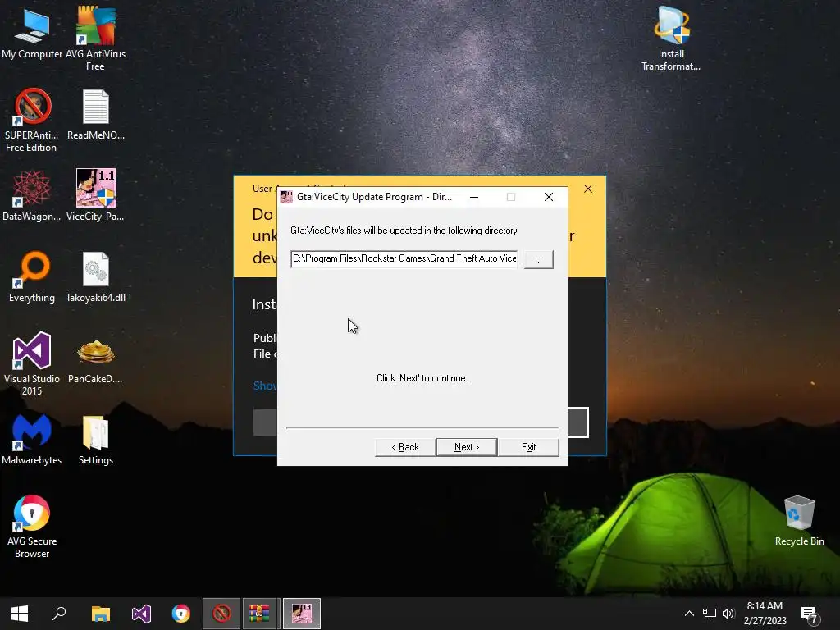Screen dimensions: 840x630
Task: Launch AVG AntiVirus Free shortcut
Action: (x=95, y=39)
